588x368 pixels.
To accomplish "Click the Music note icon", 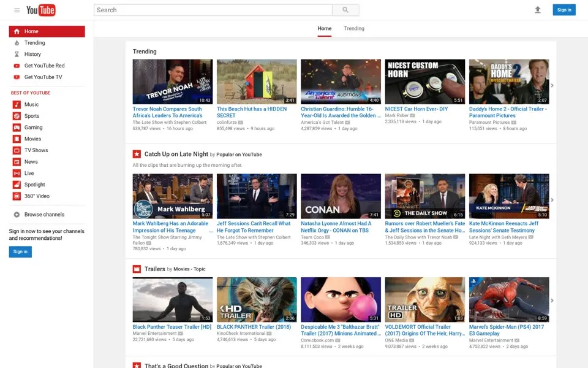I will pos(17,104).
